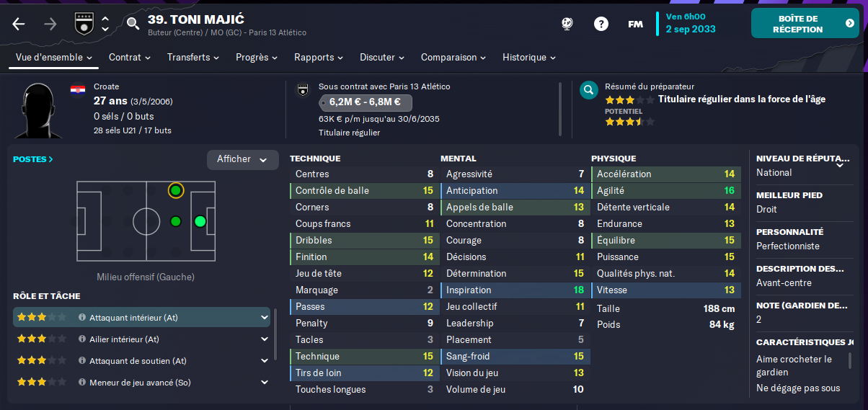The image size is (868, 410).
Task: Select the striker position dot on pitch
Action: point(200,221)
